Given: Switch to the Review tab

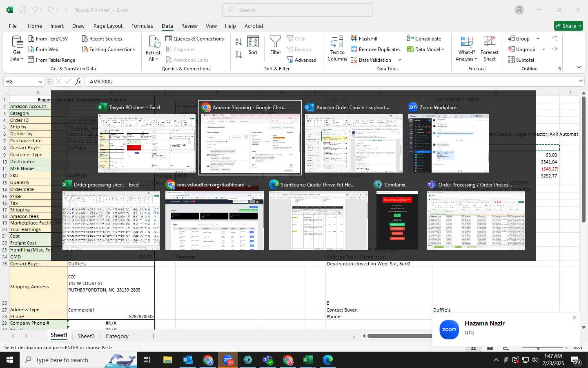Looking at the screenshot, I should coord(189,26).
